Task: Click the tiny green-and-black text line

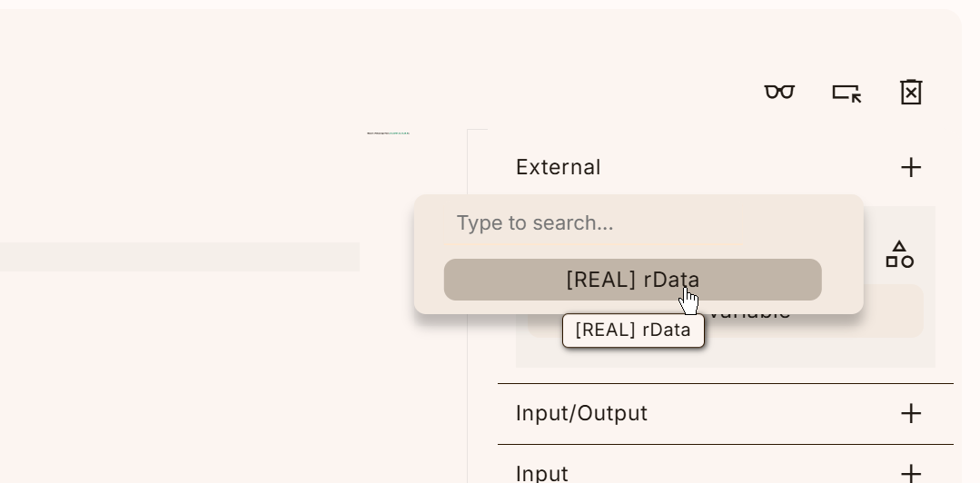Action: coord(388,133)
